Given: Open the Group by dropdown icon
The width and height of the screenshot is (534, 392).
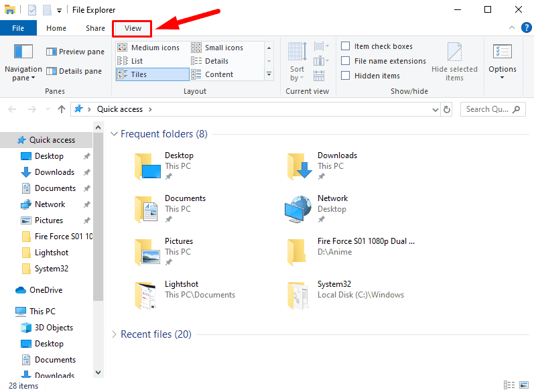Looking at the screenshot, I should click(x=321, y=46).
